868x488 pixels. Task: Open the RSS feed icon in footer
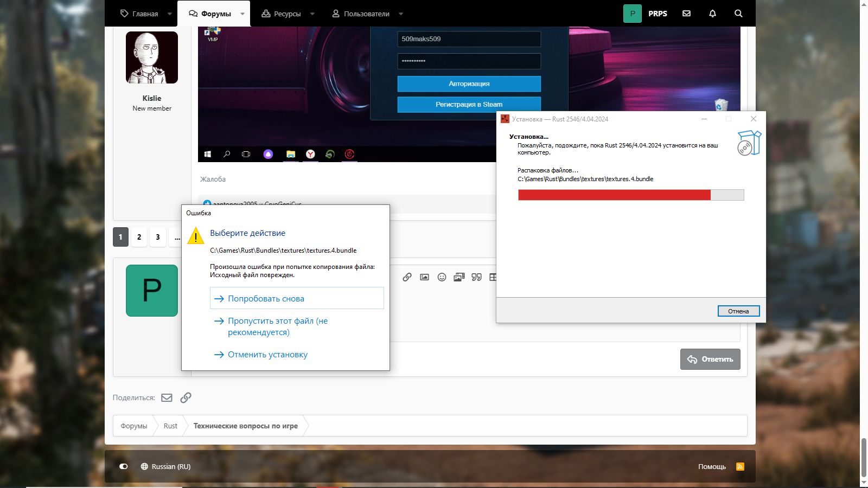click(x=740, y=466)
